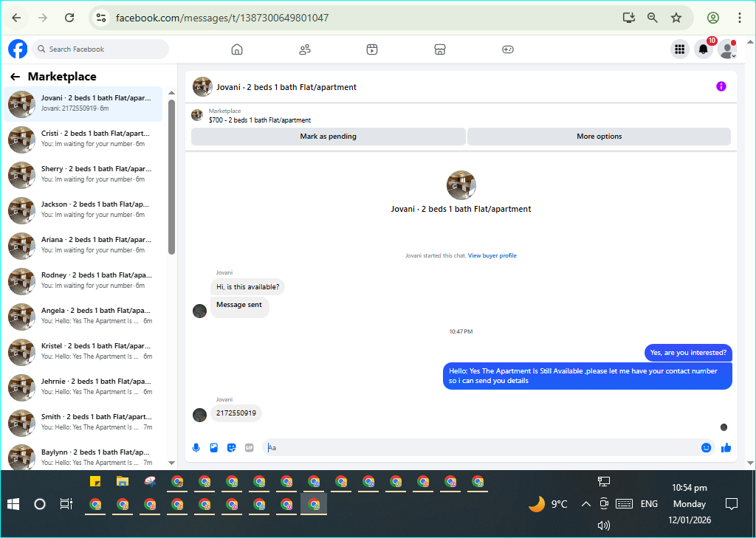The image size is (756, 538).
Task: Send a thumbs-up like
Action: pos(726,448)
